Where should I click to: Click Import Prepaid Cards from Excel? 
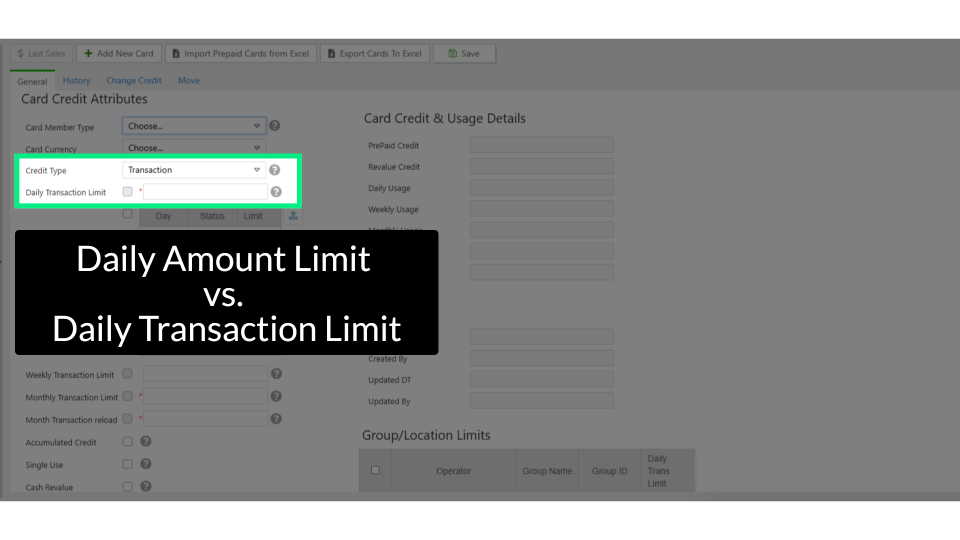tap(240, 53)
